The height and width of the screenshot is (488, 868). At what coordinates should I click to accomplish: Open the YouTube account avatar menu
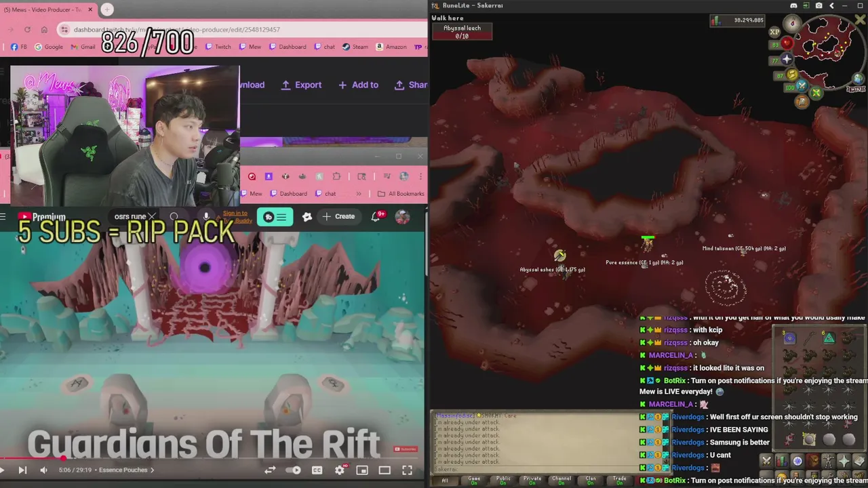pyautogui.click(x=402, y=217)
